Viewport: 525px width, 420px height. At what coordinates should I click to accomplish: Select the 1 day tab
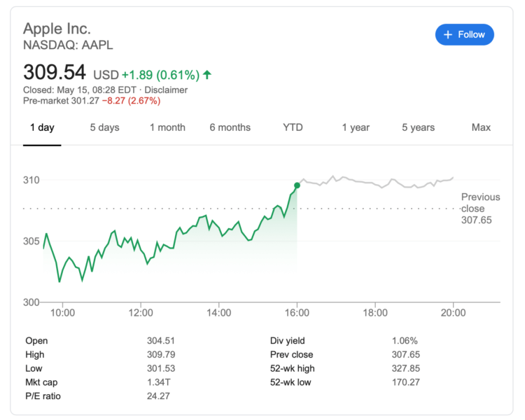(x=42, y=127)
